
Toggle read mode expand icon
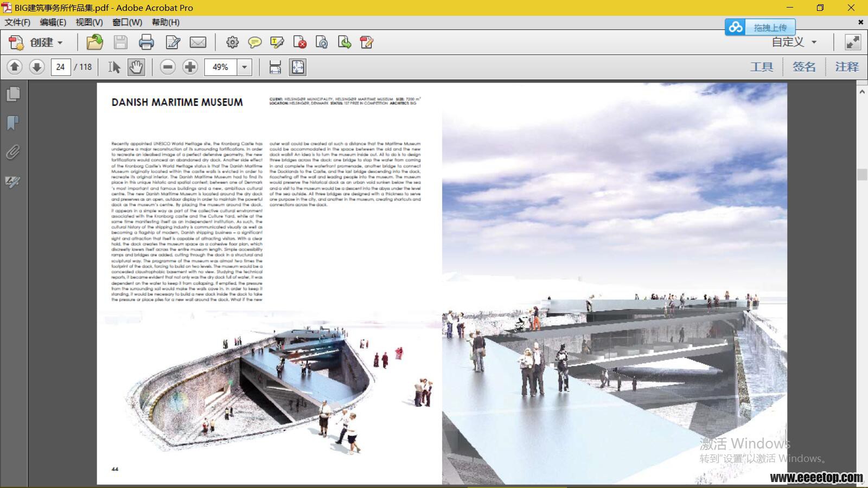[853, 42]
